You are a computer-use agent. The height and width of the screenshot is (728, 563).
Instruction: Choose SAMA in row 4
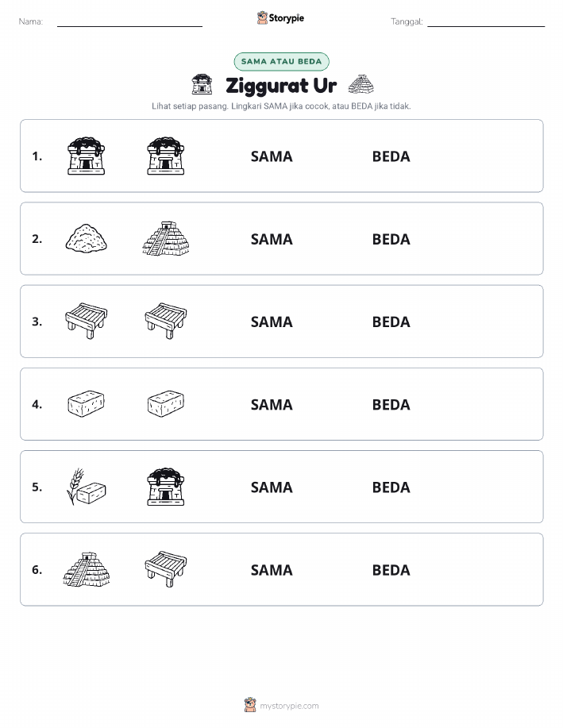click(x=272, y=404)
